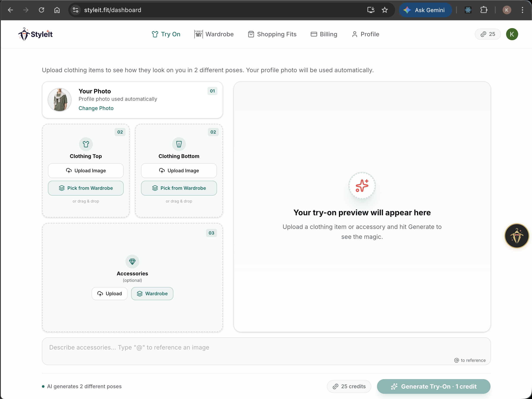This screenshot has height=399, width=532.
Task: Click Generate Try-On · 1 credit button
Action: point(434,386)
